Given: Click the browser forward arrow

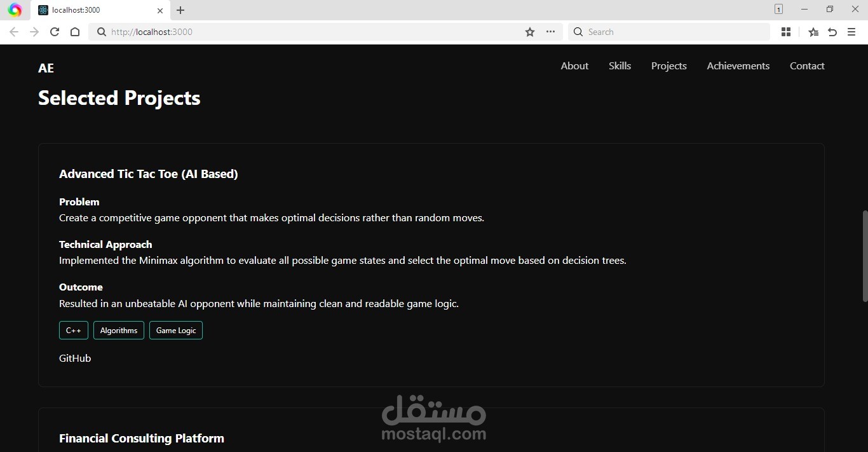Looking at the screenshot, I should [34, 32].
